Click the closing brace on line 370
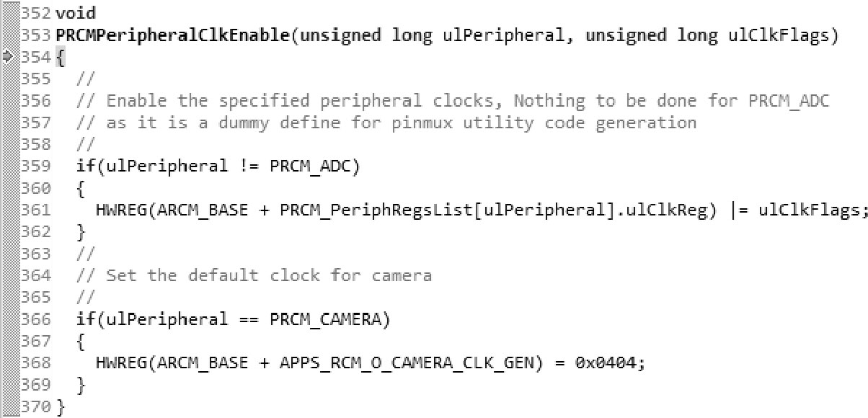The width and height of the screenshot is (868, 418). tap(60, 407)
